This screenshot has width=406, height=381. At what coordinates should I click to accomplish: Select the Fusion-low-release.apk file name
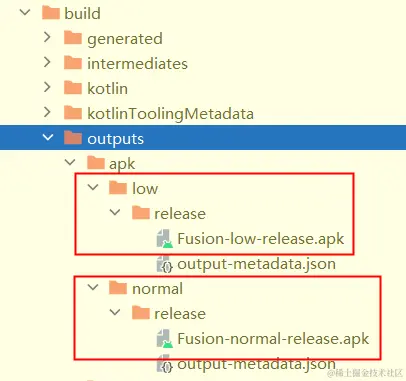coord(261,239)
